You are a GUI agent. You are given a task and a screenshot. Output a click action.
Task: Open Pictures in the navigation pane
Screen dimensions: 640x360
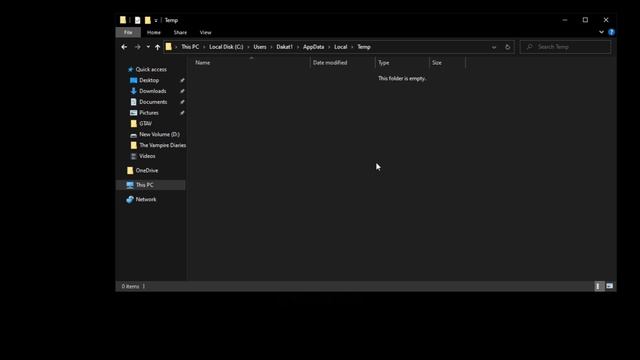click(x=149, y=113)
